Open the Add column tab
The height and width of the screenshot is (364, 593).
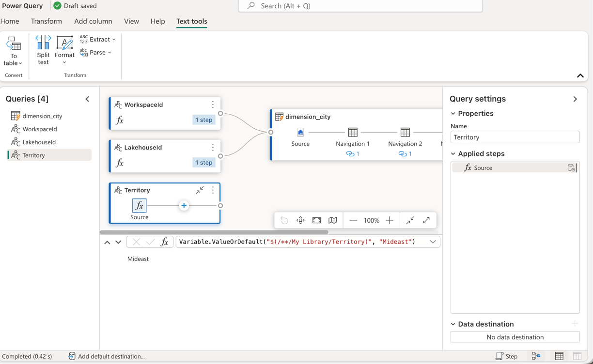[x=93, y=21]
